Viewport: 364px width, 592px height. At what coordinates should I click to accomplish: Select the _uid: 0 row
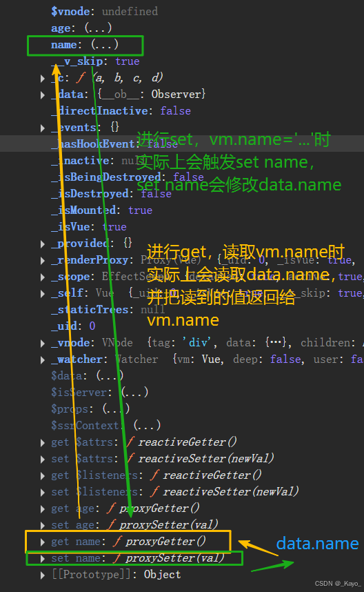point(73,326)
